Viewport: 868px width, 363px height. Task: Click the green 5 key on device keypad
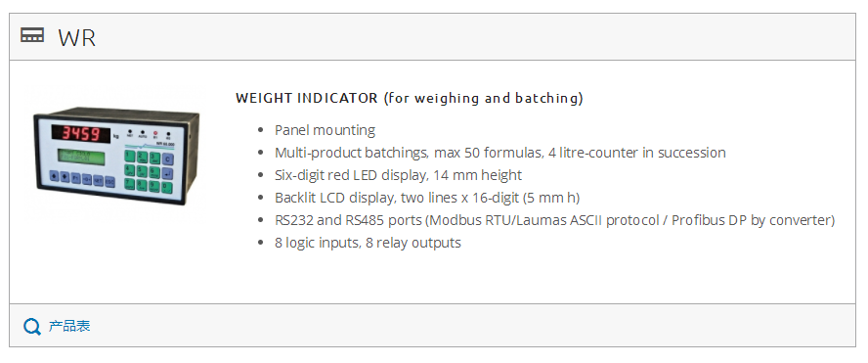142,171
